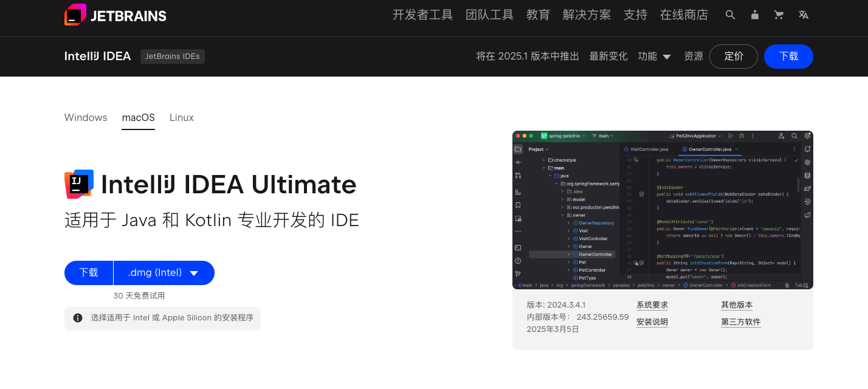Click the IntelliJ IDEA Ultimate product logo
Viewport: 868px width, 389px height.
[x=79, y=184]
